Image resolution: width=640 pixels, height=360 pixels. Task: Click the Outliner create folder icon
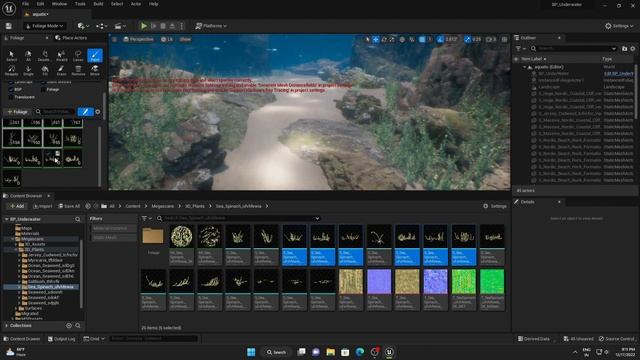[624, 49]
